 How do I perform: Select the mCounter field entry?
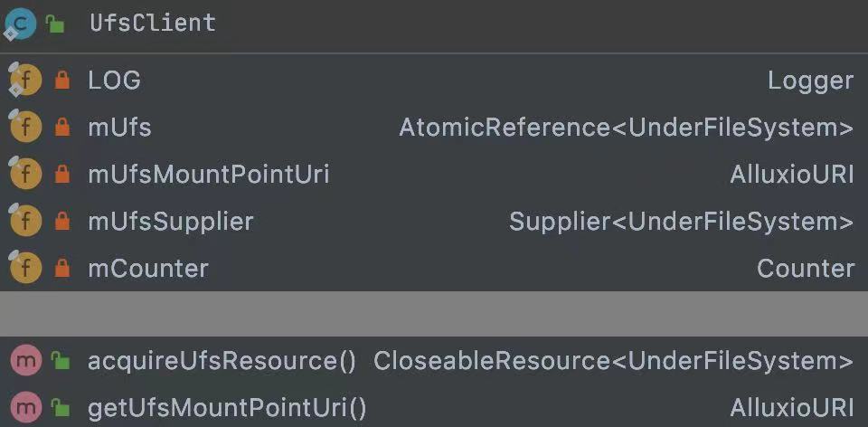(434, 269)
